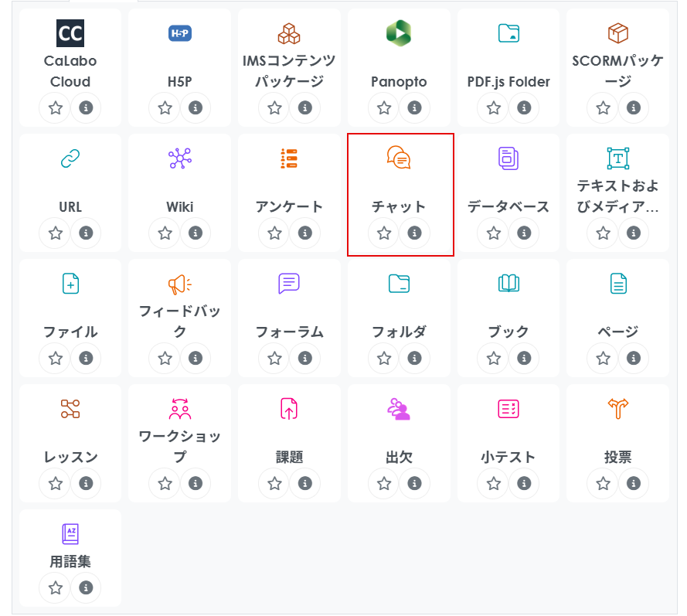Mark データベース as a starred activity
Viewport: 687px width, 616px height.
pos(494,233)
